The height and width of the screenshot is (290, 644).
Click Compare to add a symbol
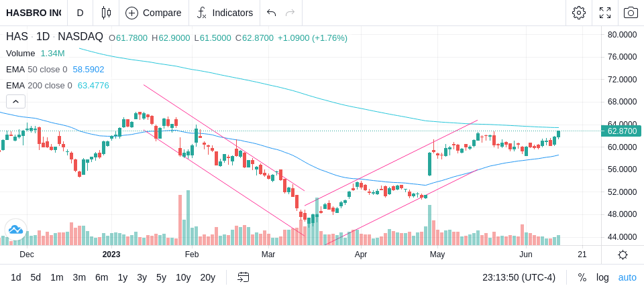coord(154,13)
